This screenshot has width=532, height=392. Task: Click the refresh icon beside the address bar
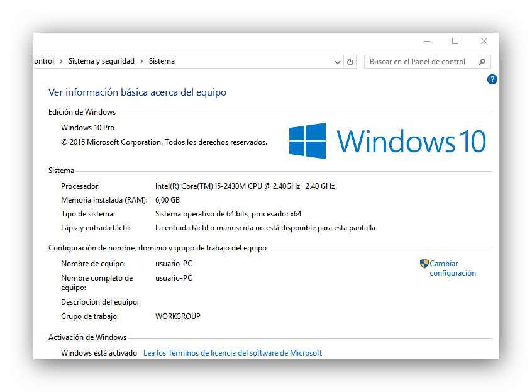[350, 62]
